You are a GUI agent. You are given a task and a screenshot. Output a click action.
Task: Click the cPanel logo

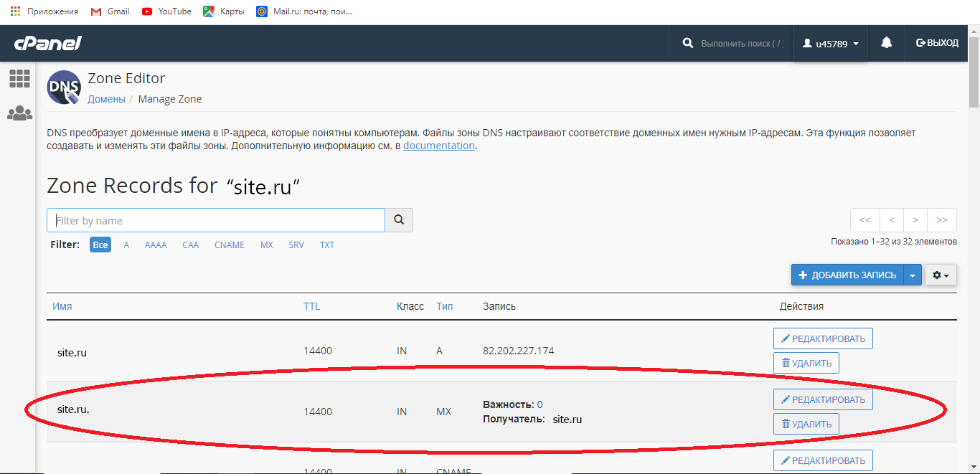[x=47, y=43]
